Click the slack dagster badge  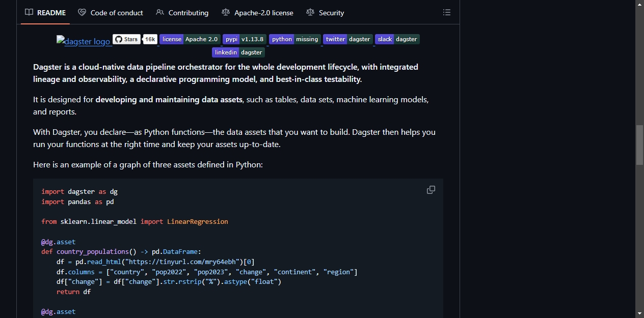[397, 39]
